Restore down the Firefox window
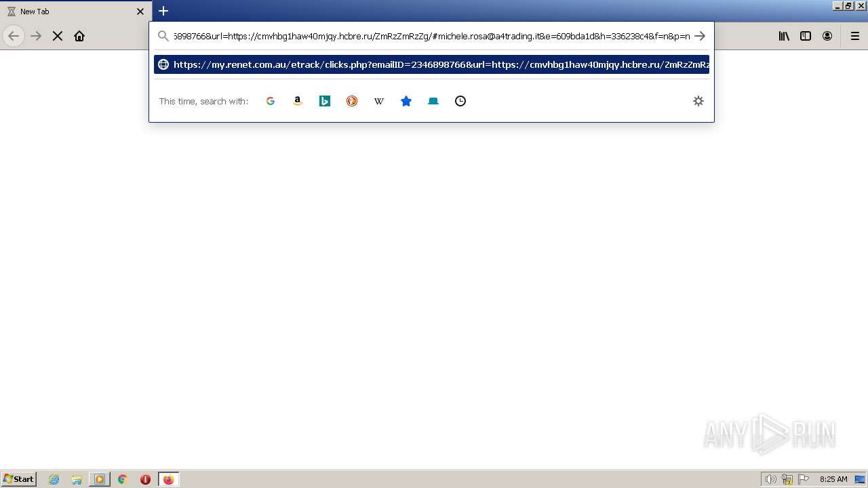This screenshot has height=488, width=868. click(x=849, y=5)
